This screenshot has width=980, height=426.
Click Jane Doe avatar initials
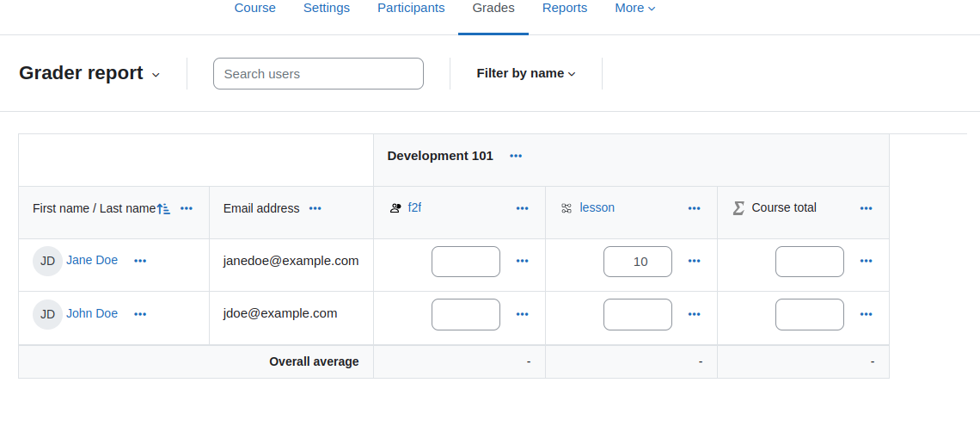coord(47,261)
